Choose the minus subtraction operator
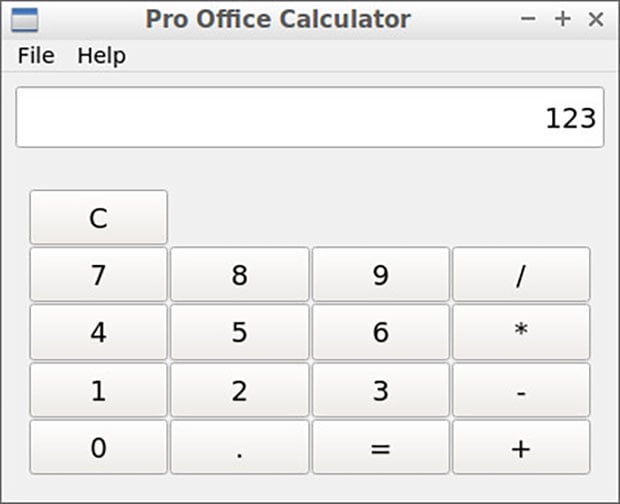This screenshot has height=504, width=620. coord(521,390)
